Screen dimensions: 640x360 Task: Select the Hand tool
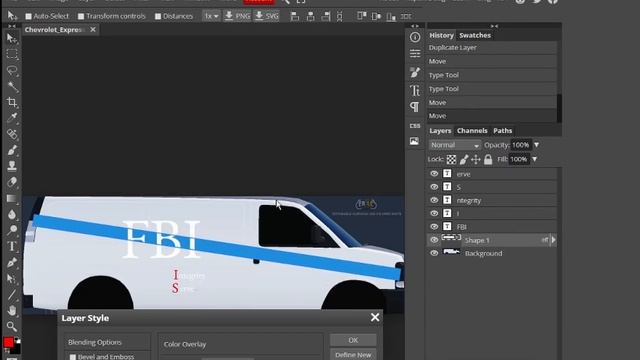tap(12, 311)
